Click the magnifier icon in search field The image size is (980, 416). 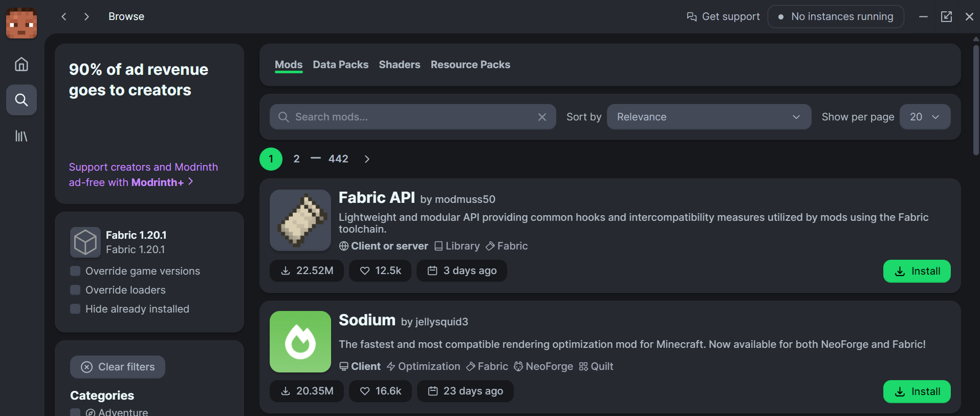(284, 117)
